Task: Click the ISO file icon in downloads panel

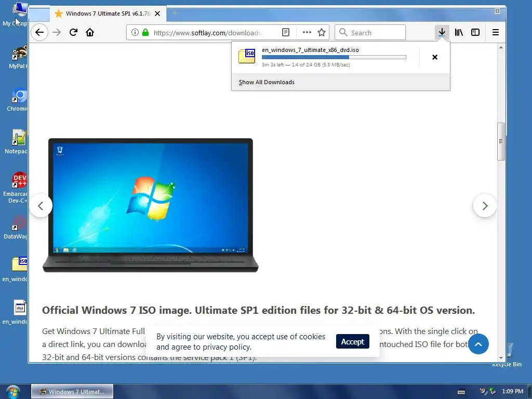Action: 247,56
